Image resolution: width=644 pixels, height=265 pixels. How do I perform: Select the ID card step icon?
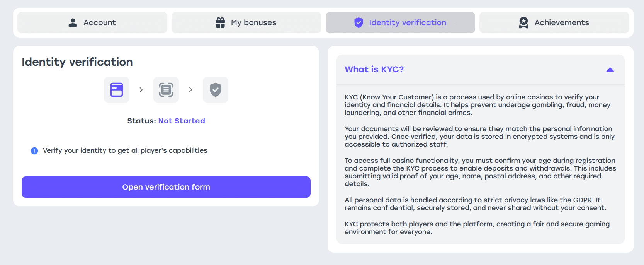(x=116, y=90)
